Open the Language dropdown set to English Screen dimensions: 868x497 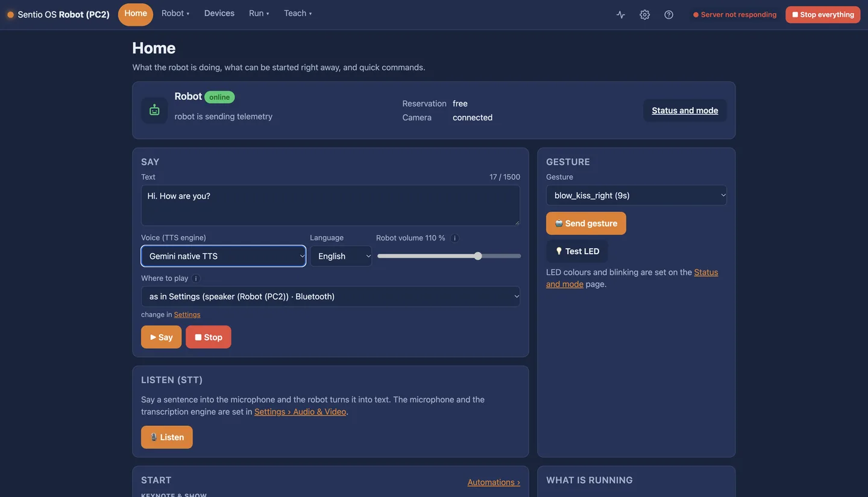pyautogui.click(x=341, y=256)
